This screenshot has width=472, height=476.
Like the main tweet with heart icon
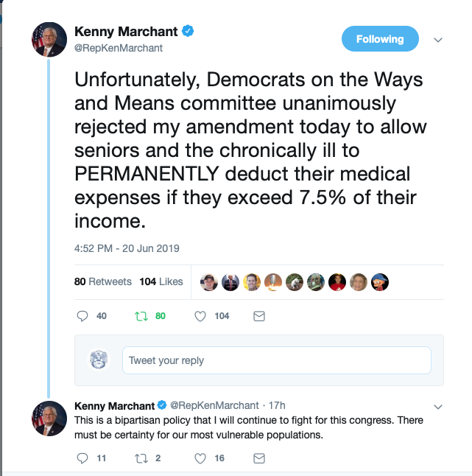[200, 316]
